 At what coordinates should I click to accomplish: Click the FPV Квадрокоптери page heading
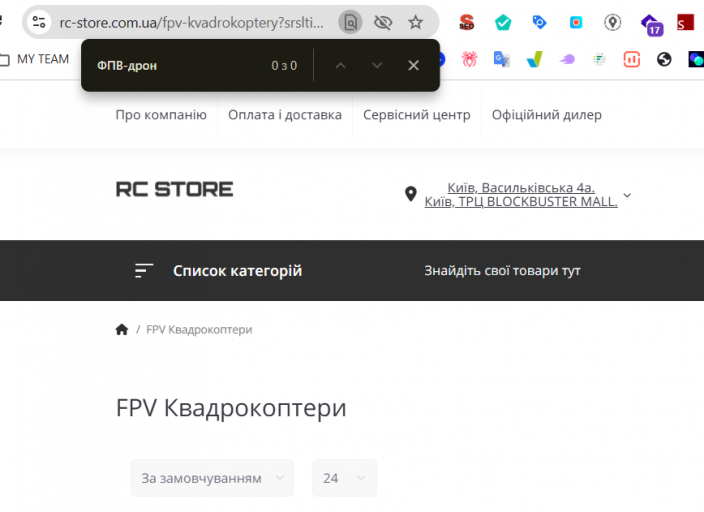pyautogui.click(x=231, y=409)
